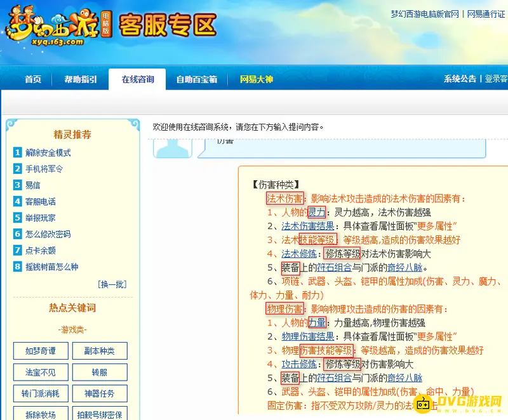Open 奇经八脉 link in 物理伤害 item 5

404,378
